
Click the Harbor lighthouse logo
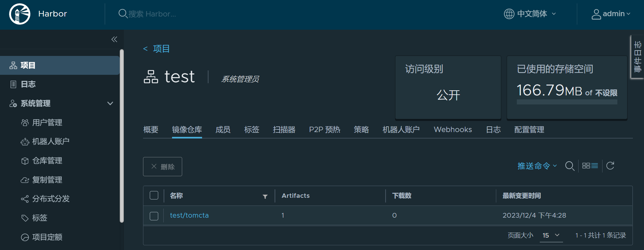pos(20,14)
